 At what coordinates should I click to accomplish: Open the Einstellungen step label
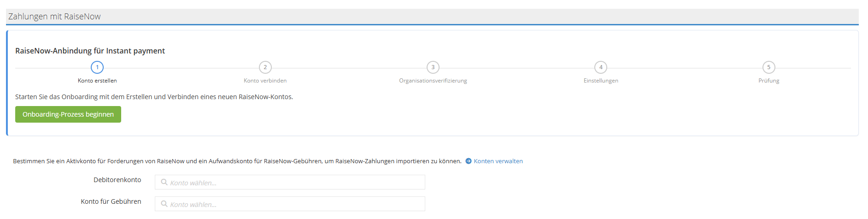600,81
